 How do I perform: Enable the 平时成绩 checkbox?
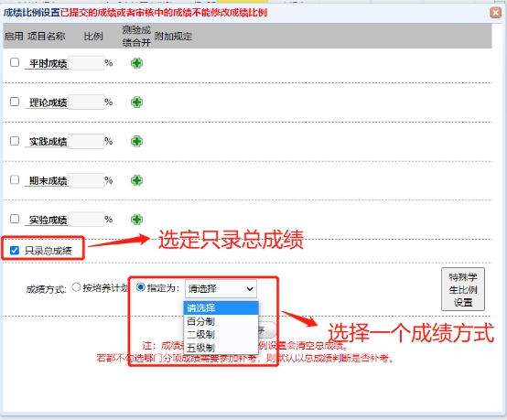pyautogui.click(x=15, y=62)
